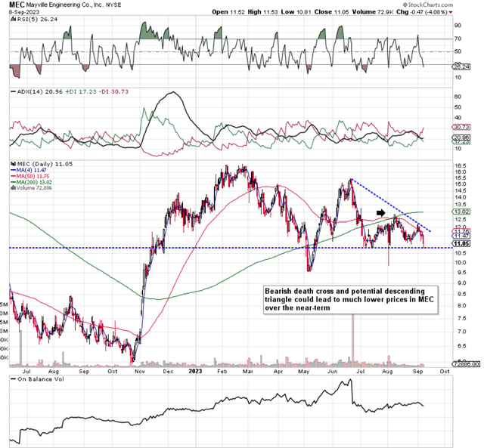The height and width of the screenshot is (448, 484).
Task: Click the Mayville Engineering Co., Inc. company name
Action: (65, 5)
